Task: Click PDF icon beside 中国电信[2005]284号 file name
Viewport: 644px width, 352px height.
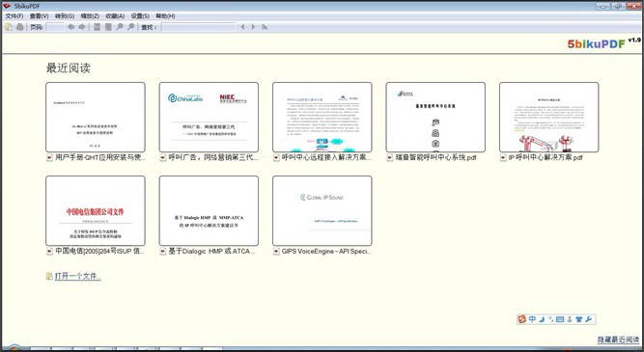Action: click(x=49, y=251)
